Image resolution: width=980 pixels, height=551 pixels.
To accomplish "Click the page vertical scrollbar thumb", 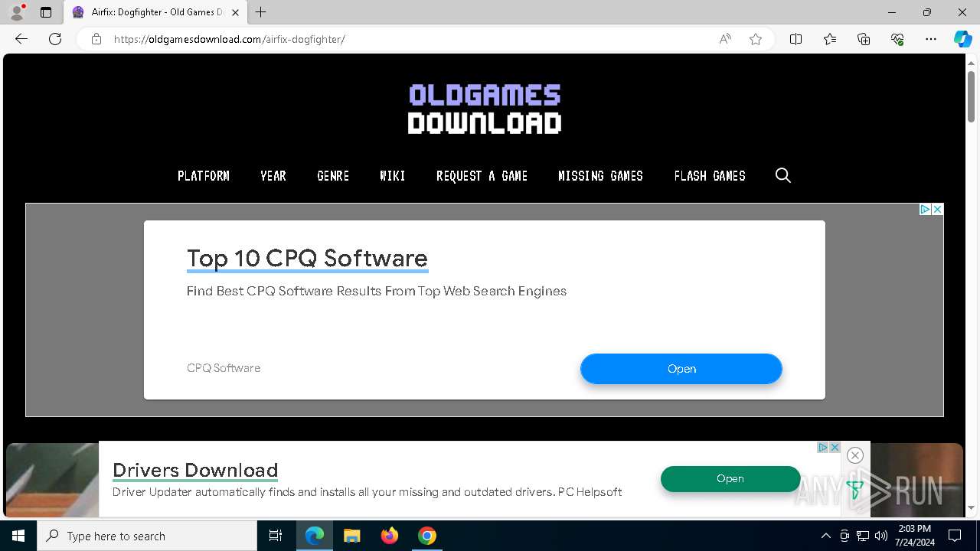I will pyautogui.click(x=971, y=95).
